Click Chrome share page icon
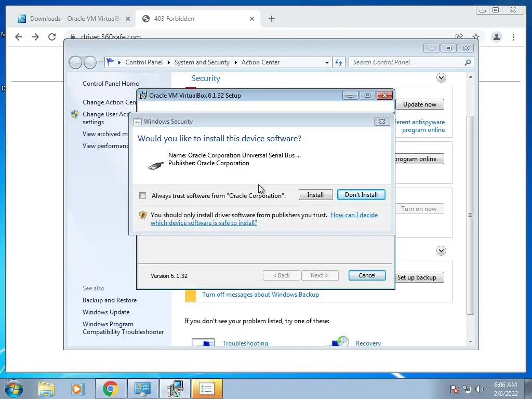Viewport: 532px width, 399px height. [459, 37]
